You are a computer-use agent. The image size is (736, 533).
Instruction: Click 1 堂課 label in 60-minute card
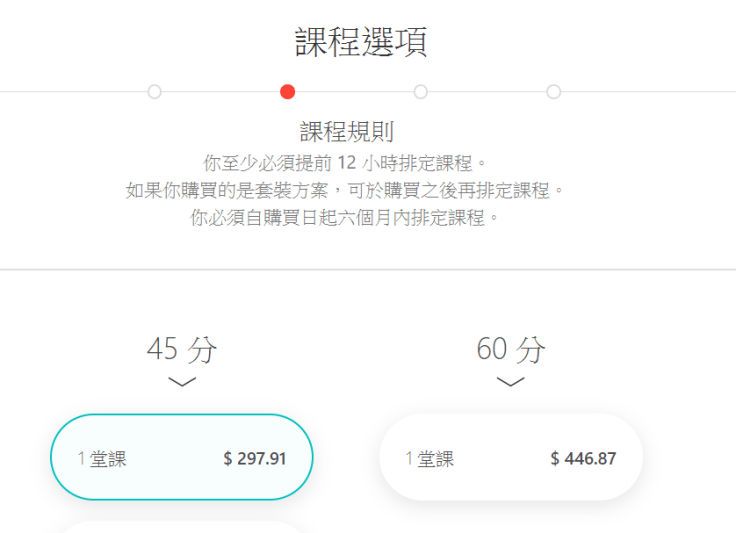(429, 459)
